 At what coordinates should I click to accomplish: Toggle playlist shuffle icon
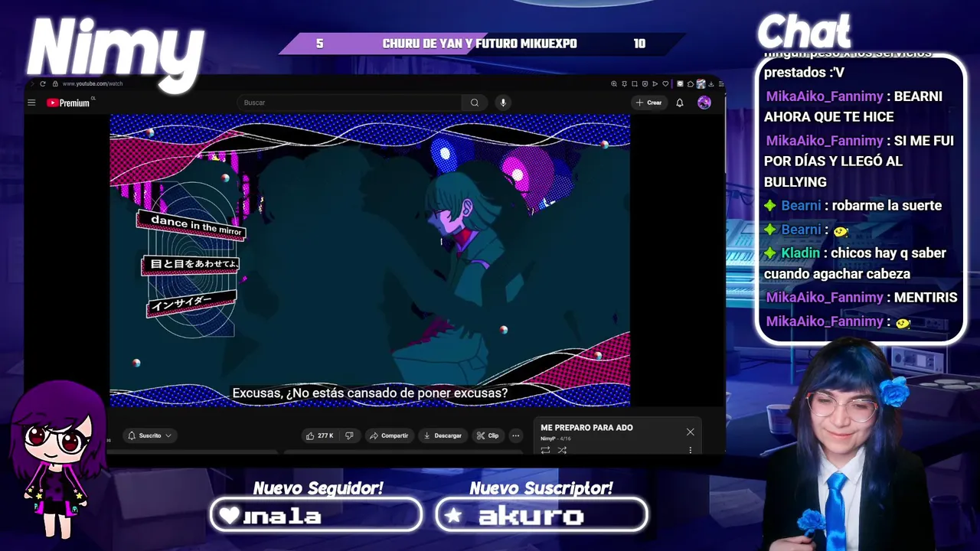pyautogui.click(x=562, y=450)
